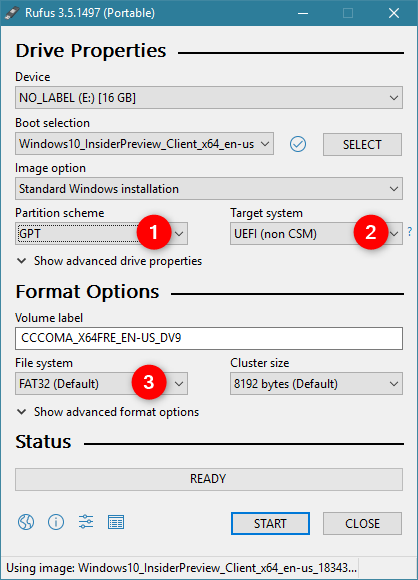Show the log list icon
Screen dimensions: 418x580
click(116, 522)
